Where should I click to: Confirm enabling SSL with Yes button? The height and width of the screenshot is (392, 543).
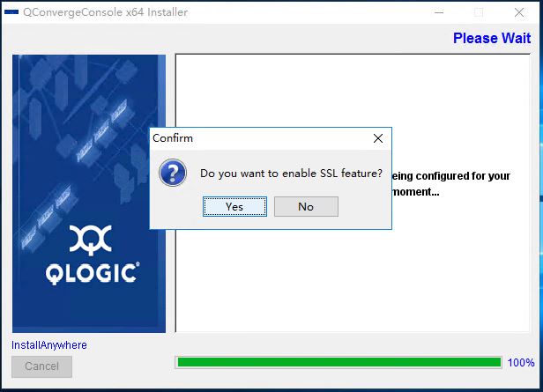pyautogui.click(x=234, y=206)
